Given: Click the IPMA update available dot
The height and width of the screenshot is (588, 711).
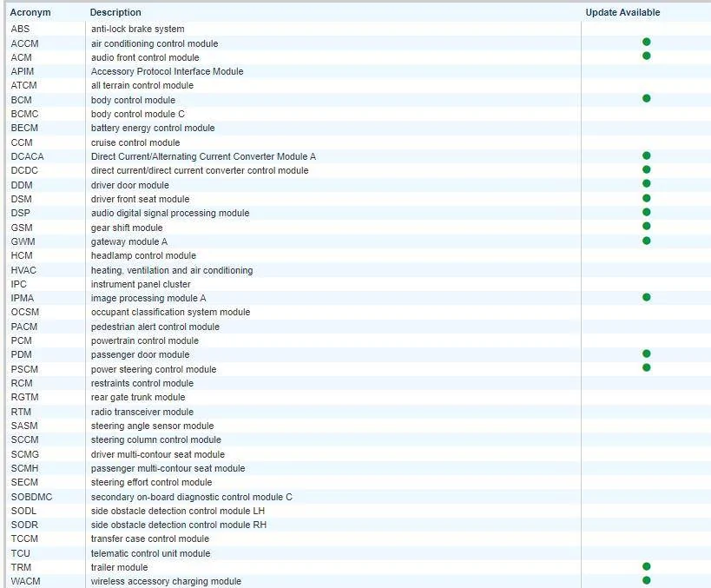Looking at the screenshot, I should (646, 297).
